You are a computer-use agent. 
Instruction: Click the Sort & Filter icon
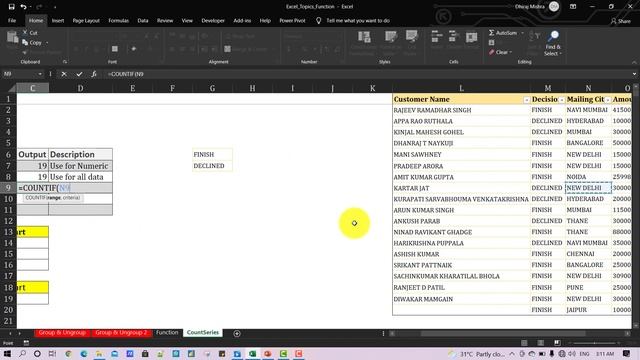(534, 36)
